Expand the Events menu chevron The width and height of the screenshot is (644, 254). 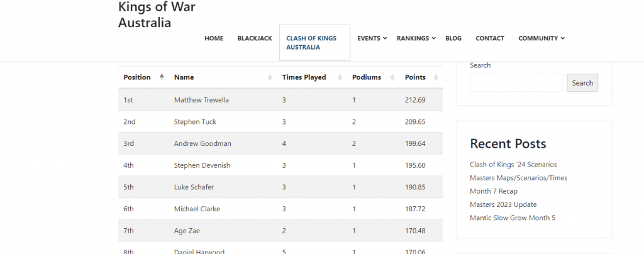tap(385, 38)
